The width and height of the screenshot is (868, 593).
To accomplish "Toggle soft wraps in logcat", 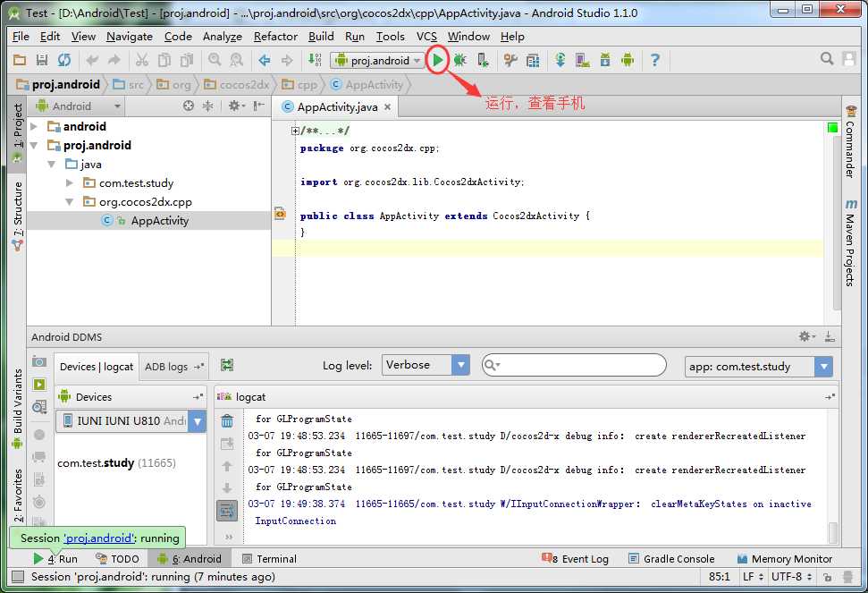I will coord(227,511).
